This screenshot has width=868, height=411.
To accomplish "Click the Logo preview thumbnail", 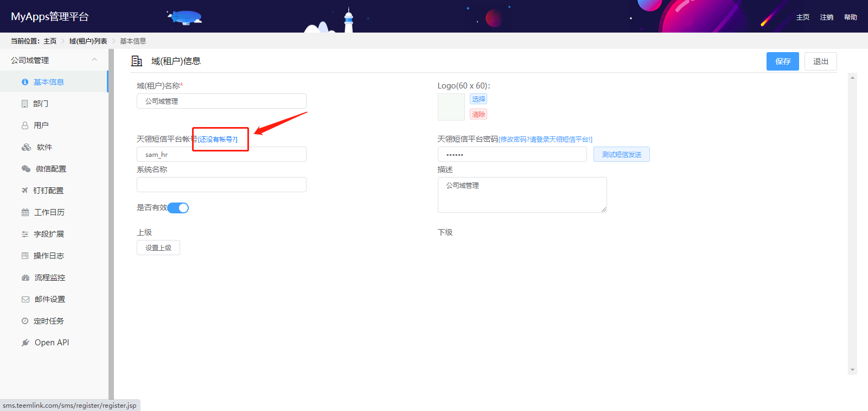I will tap(451, 107).
